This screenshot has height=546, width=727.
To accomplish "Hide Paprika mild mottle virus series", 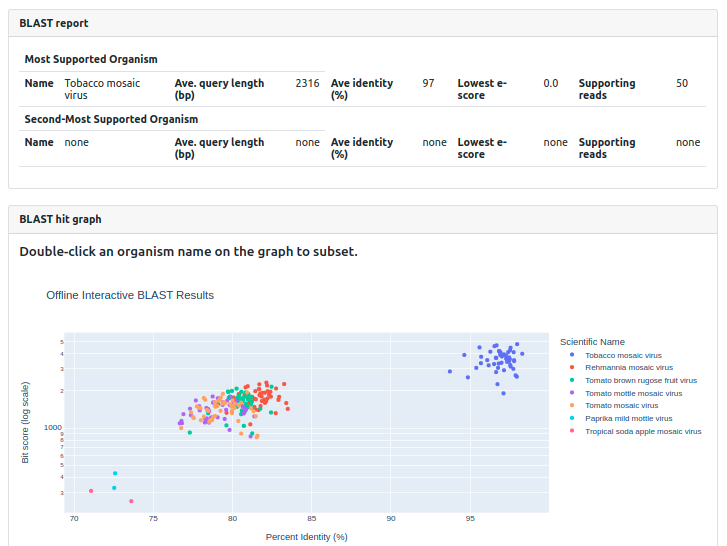I will pos(628,419).
